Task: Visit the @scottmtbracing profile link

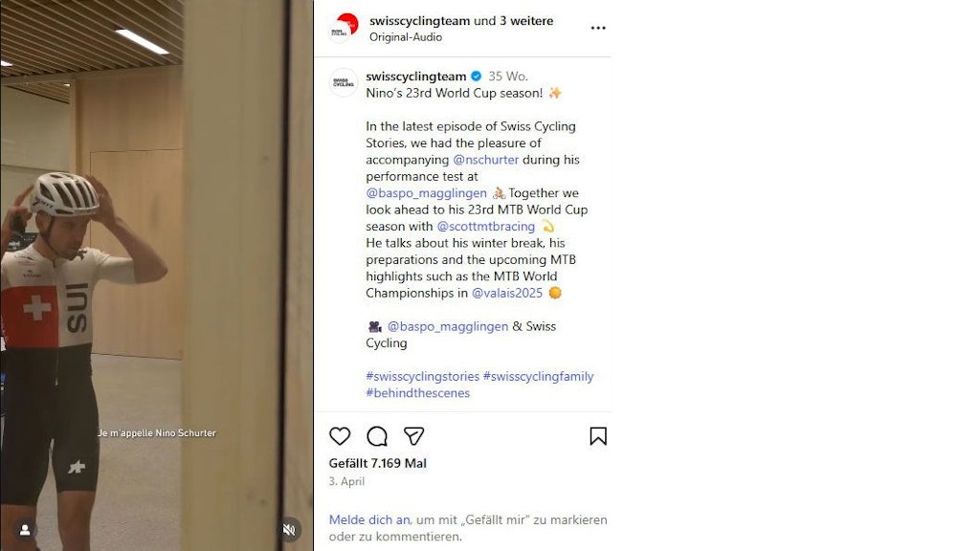Action: (485, 226)
